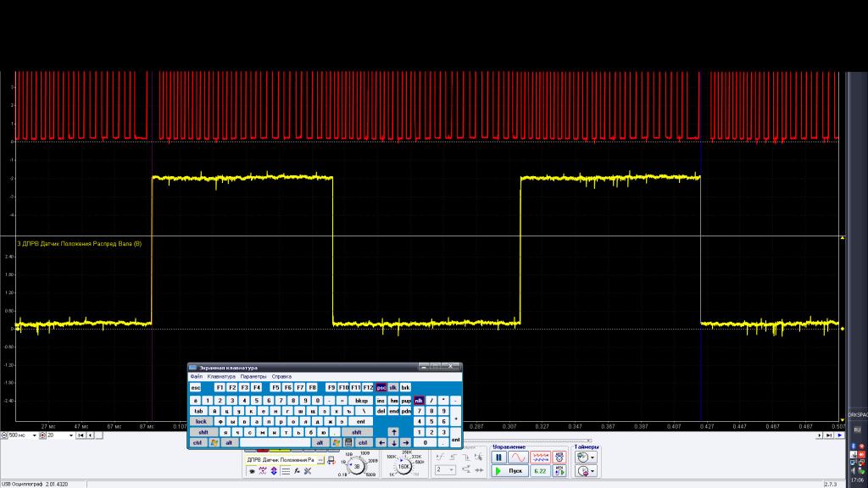Click the context menu key on keyboard
The height and width of the screenshot is (488, 868).
coord(348,442)
